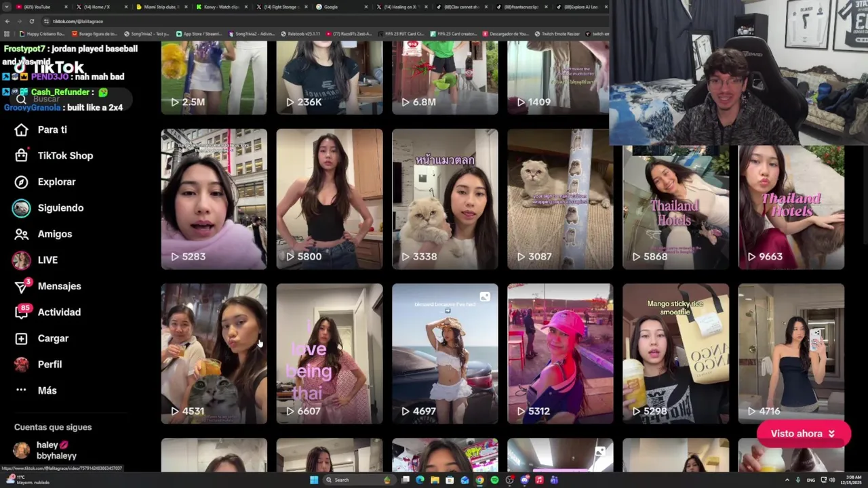Open Mensajes inbox
Viewport: 868px width, 488px height.
click(47, 286)
